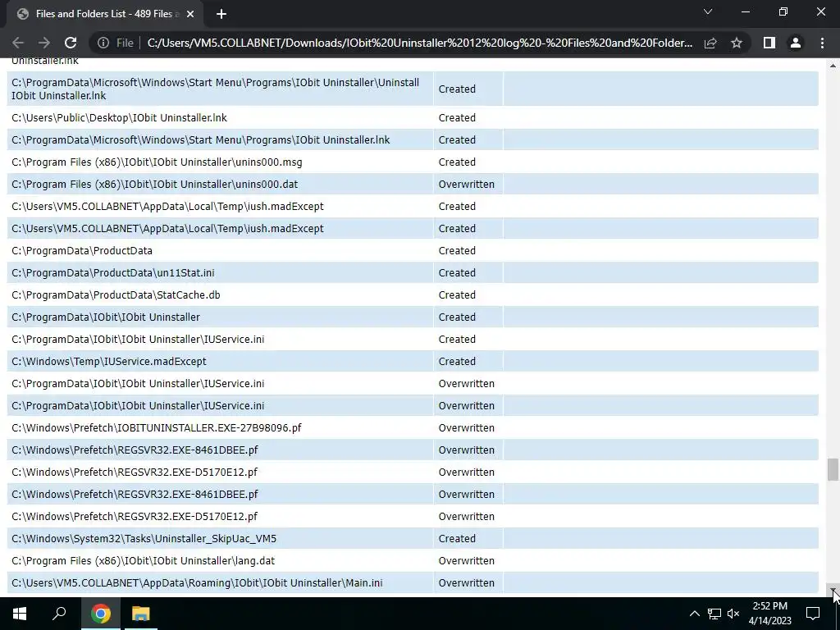Open a new browser tab
Viewport: 840px width, 630px height.
point(221,14)
